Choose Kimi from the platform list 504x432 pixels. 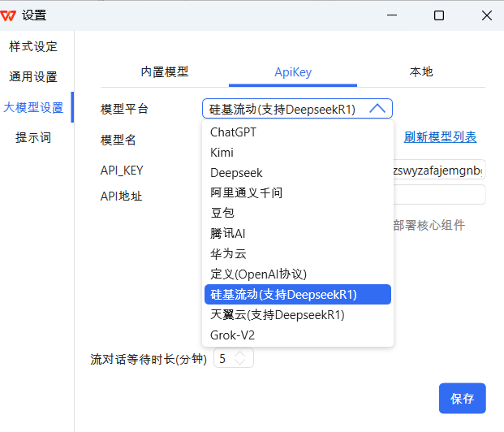coord(298,153)
